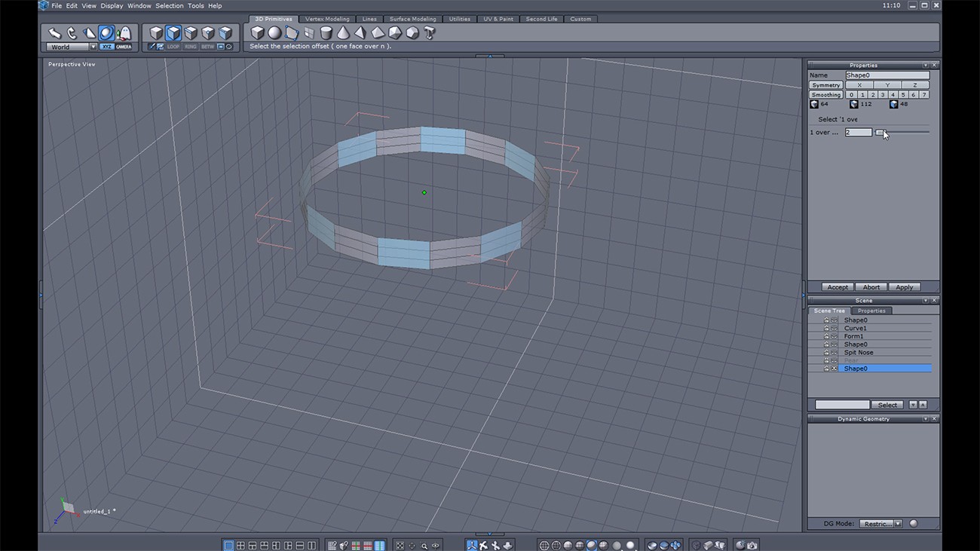Screen dimensions: 980x551
Task: Toggle X symmetry axis
Action: point(859,85)
